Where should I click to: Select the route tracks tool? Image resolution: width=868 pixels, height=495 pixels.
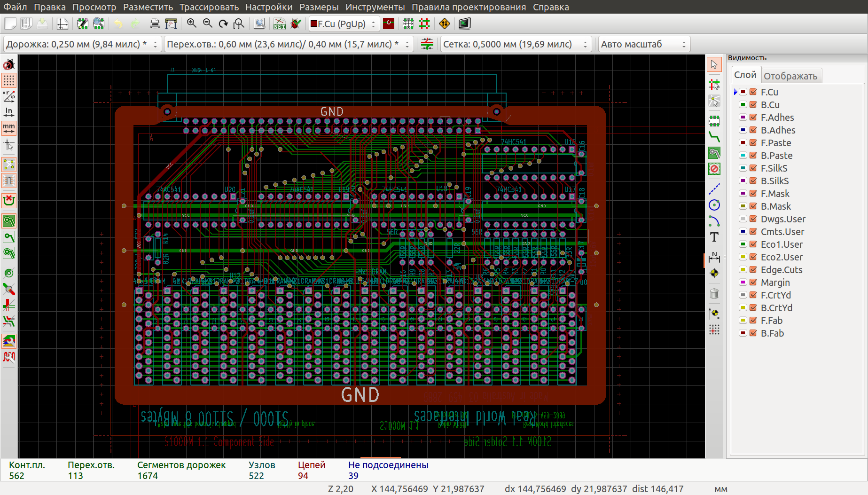[714, 137]
